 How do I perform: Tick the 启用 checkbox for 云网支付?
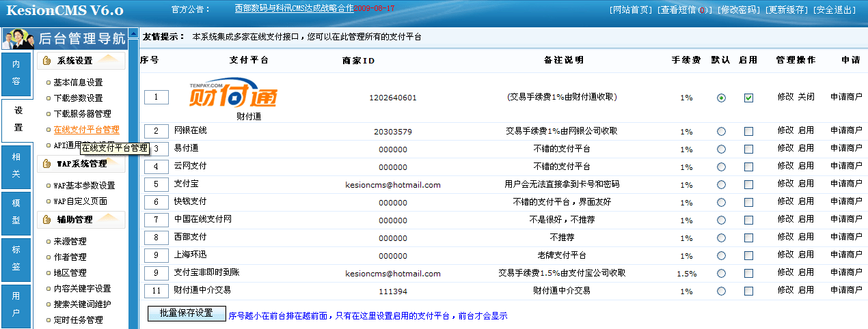click(749, 167)
